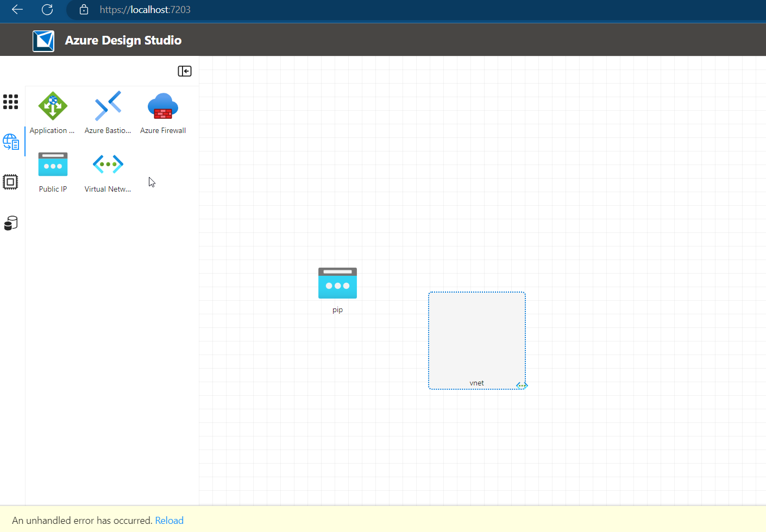Click the Azure Design Studio logo
This screenshot has height=532, width=766.
point(43,40)
